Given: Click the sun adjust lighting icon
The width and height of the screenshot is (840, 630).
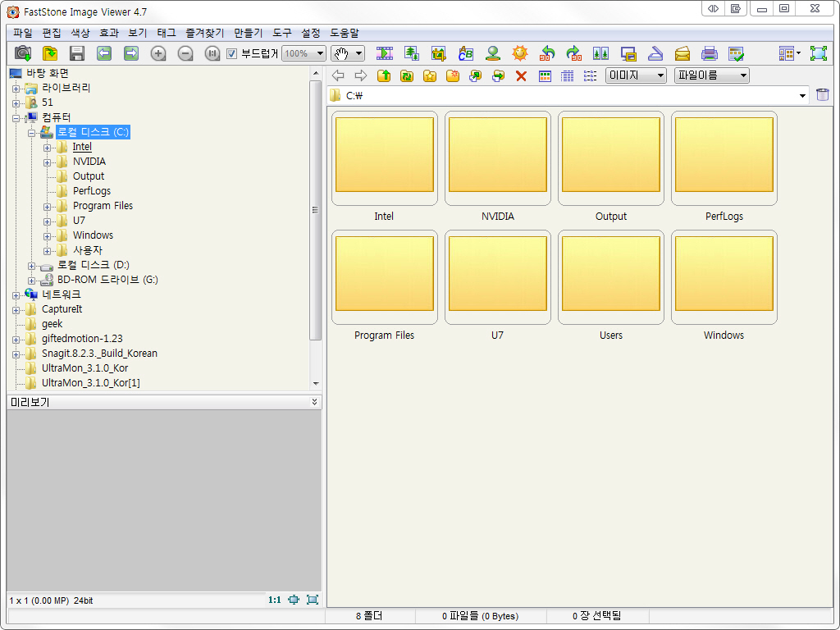Looking at the screenshot, I should 519,53.
